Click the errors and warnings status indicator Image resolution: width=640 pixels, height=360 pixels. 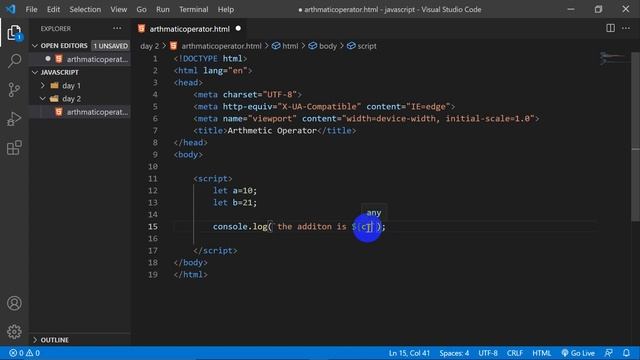24,353
